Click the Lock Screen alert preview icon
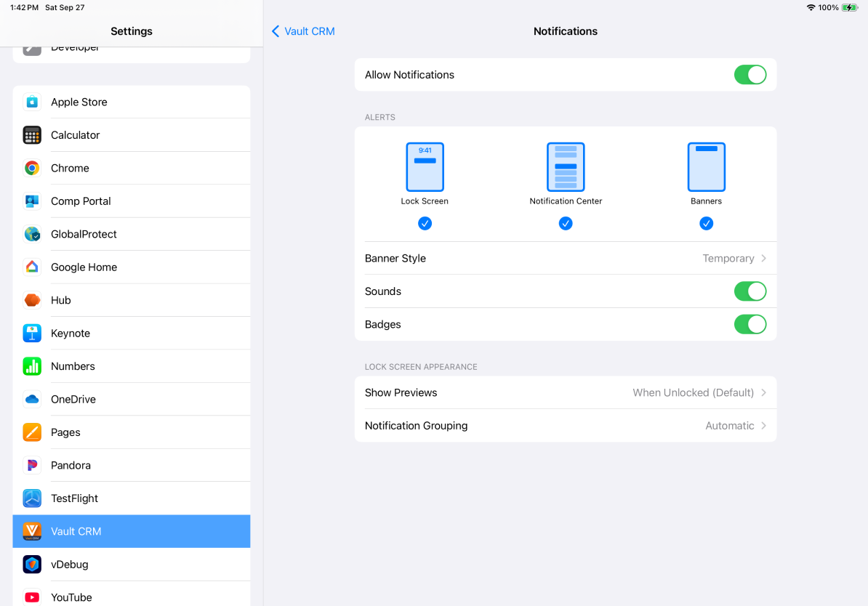 [425, 167]
